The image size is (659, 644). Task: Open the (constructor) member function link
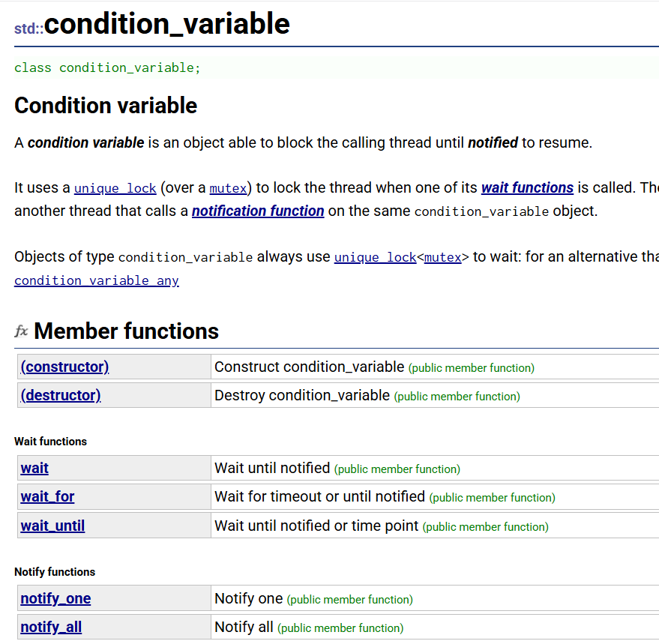(x=64, y=367)
